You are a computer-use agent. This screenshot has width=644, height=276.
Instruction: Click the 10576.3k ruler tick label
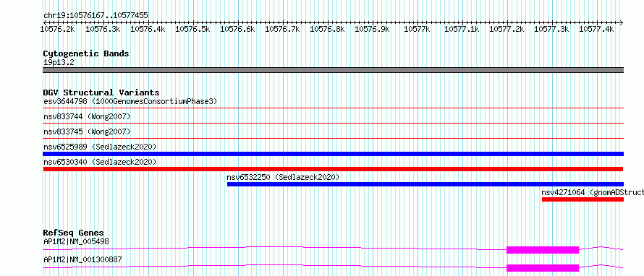[x=103, y=29]
